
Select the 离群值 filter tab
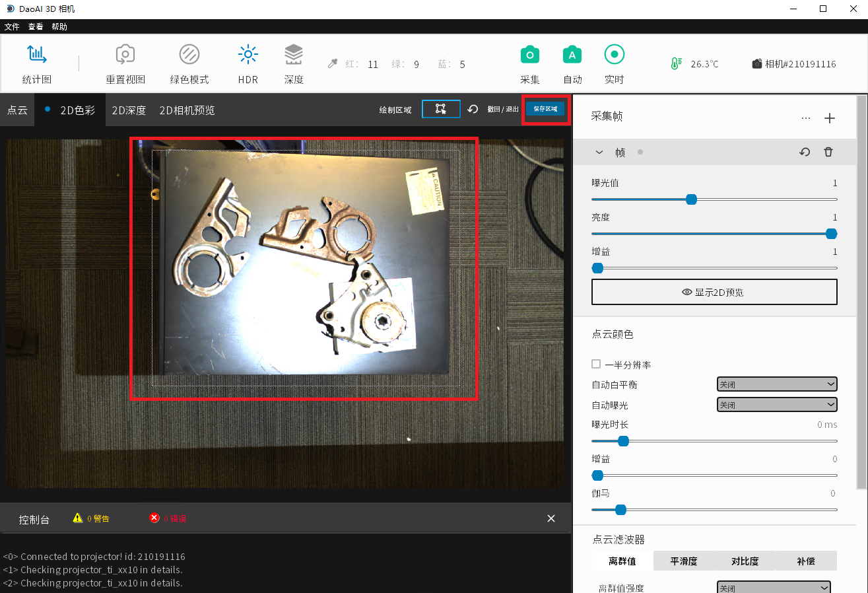click(622, 561)
